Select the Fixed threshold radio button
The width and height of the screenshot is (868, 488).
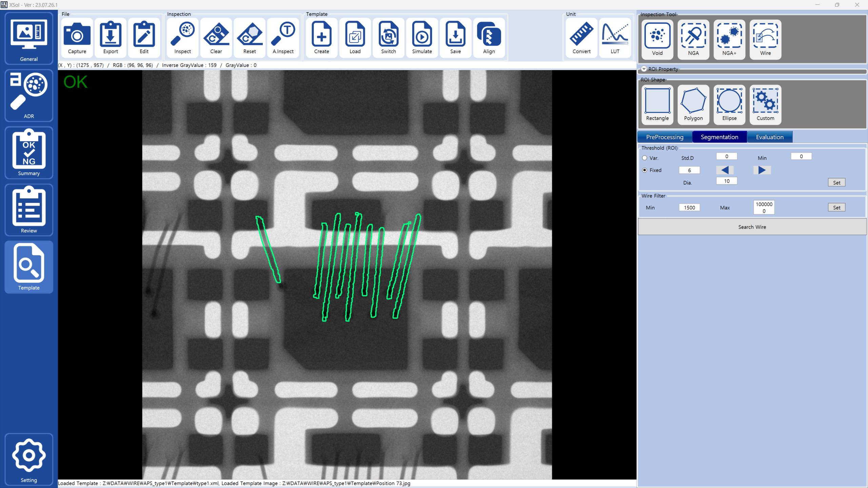645,170
